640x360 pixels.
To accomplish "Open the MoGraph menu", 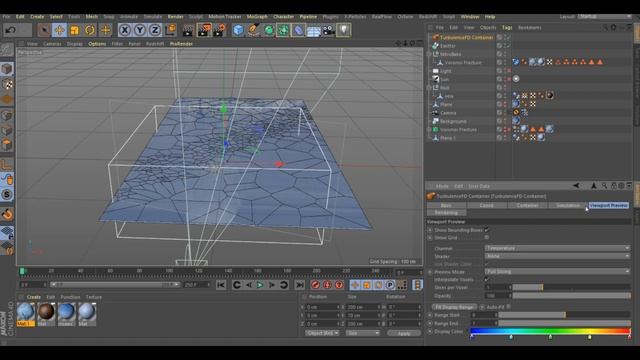I will click(x=257, y=17).
